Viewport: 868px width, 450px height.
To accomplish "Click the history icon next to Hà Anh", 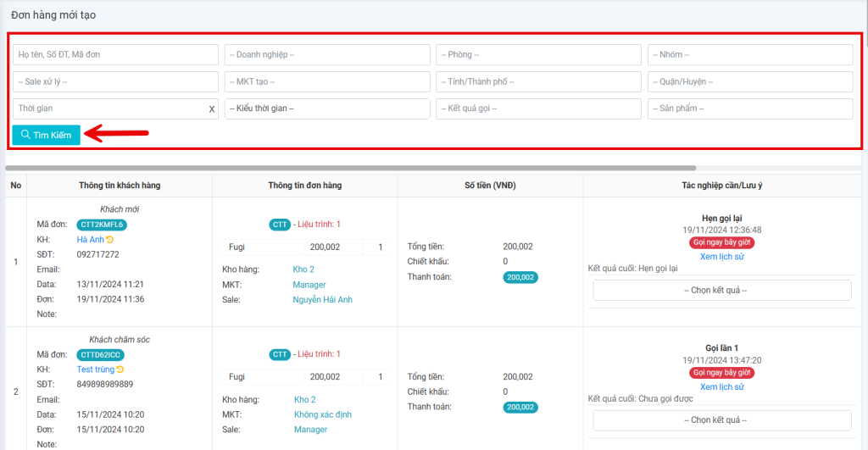I will (x=109, y=240).
